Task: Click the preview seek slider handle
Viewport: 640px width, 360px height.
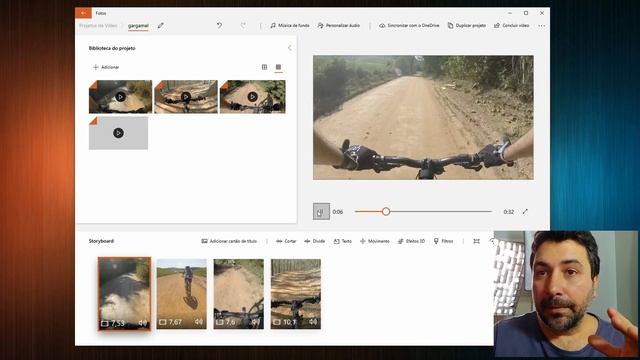Action: click(386, 211)
